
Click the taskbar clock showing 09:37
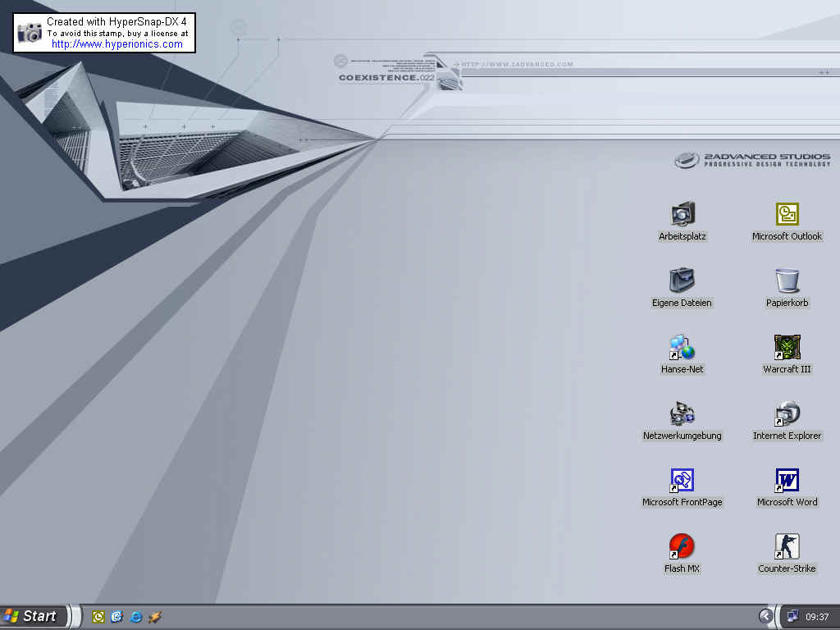(817, 617)
